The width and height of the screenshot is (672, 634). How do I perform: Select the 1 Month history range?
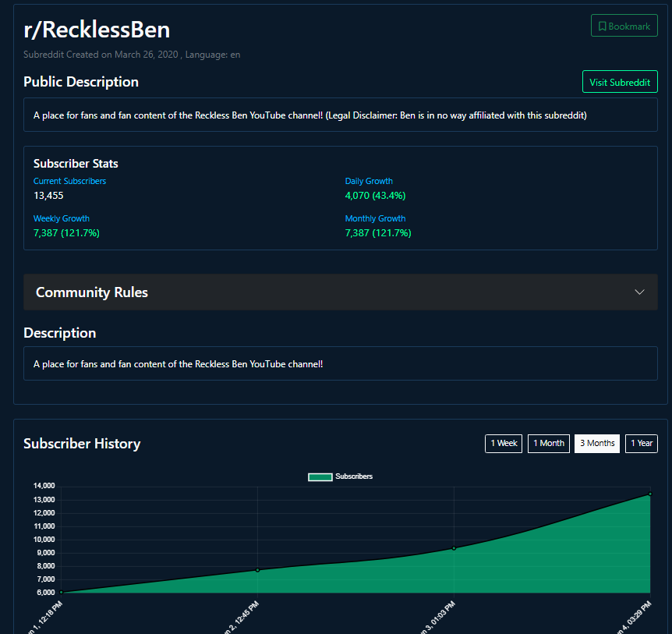549,443
